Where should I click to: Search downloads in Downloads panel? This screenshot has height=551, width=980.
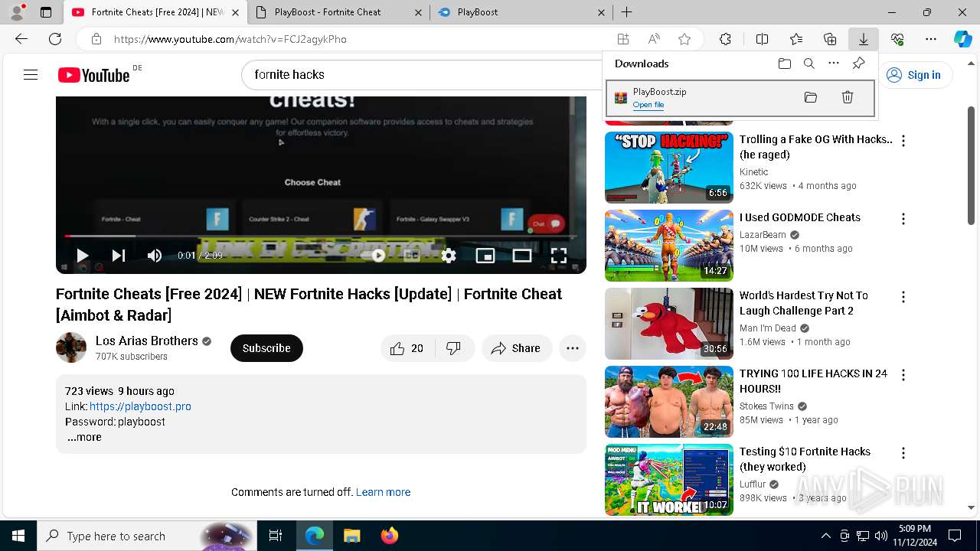point(808,64)
